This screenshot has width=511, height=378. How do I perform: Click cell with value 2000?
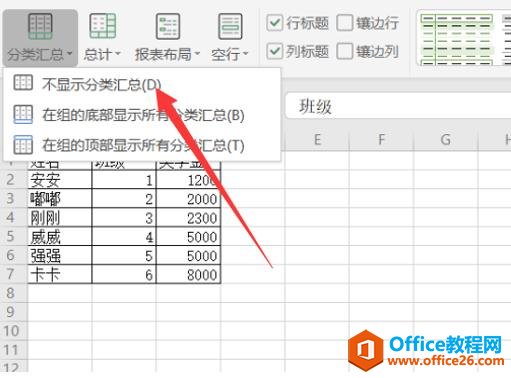pyautogui.click(x=188, y=199)
